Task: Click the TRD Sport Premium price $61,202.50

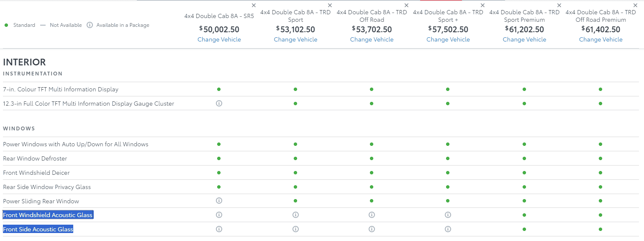Action: tap(524, 29)
